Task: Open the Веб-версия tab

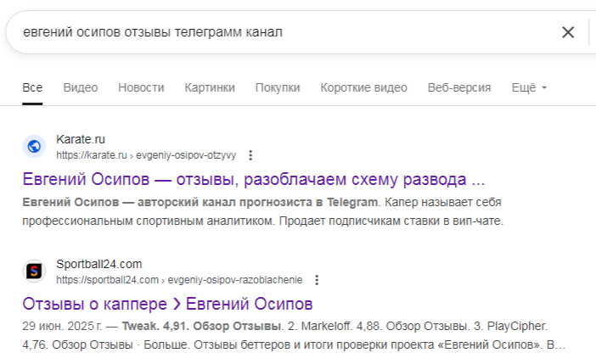Action: (x=459, y=87)
